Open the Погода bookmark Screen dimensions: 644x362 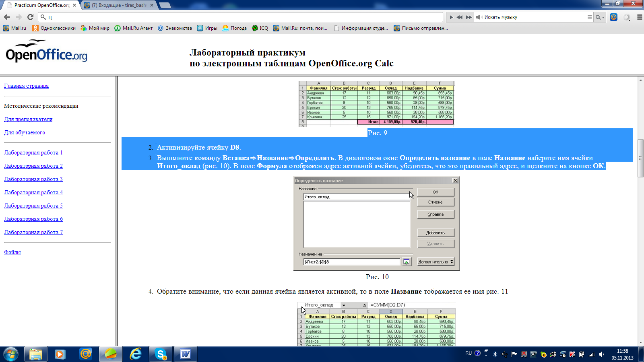[234, 28]
